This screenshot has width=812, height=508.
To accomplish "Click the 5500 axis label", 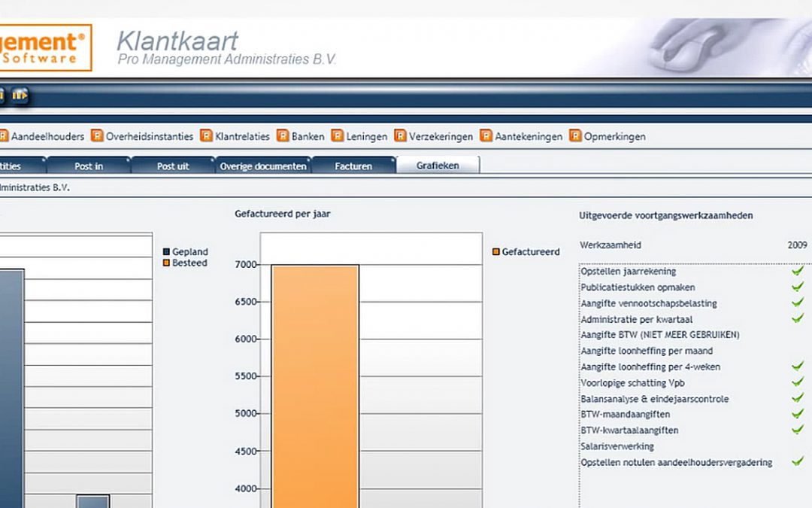I will pos(245,376).
